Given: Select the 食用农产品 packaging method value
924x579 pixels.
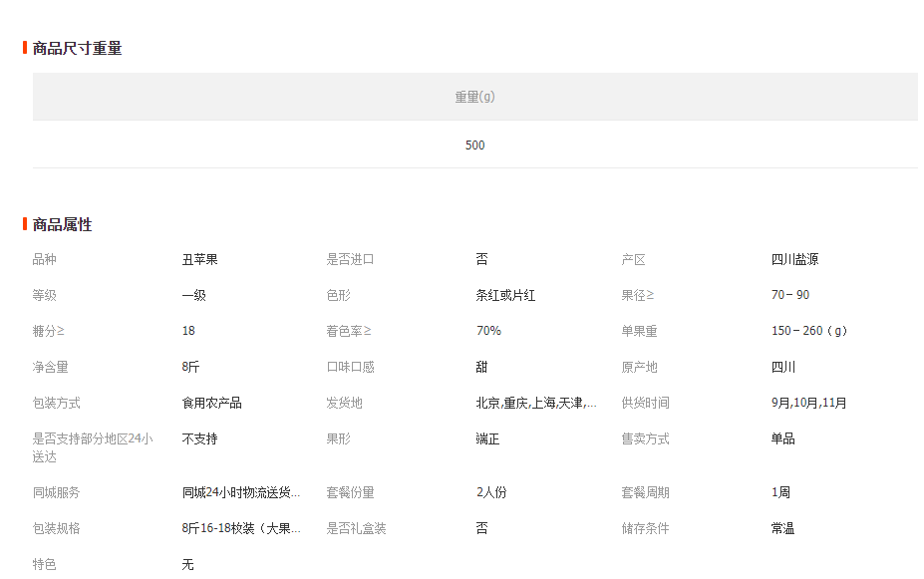Looking at the screenshot, I should point(211,403).
